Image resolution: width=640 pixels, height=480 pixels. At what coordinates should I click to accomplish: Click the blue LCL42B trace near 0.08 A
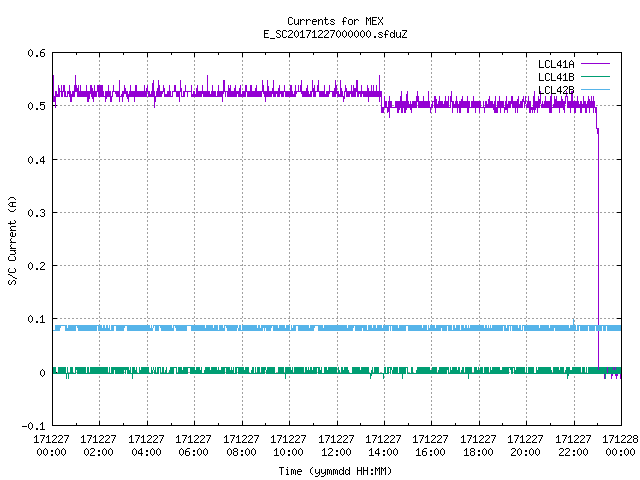pyautogui.click(x=337, y=328)
